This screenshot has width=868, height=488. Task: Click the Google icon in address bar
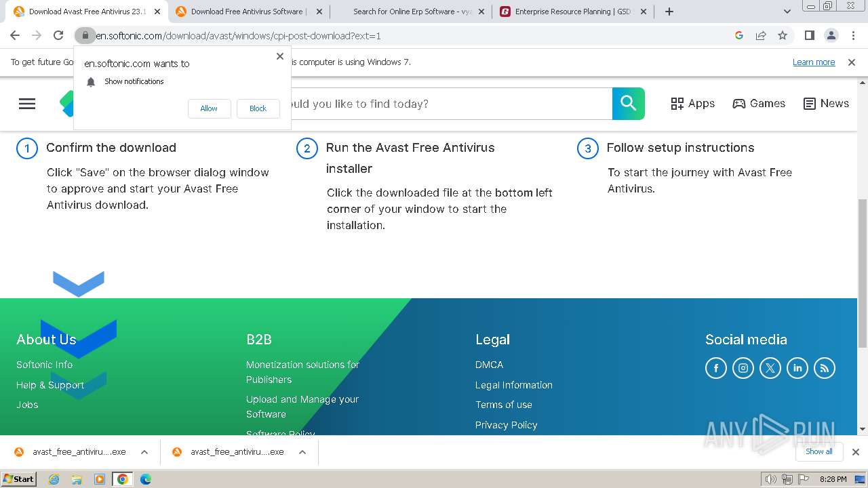coord(739,35)
